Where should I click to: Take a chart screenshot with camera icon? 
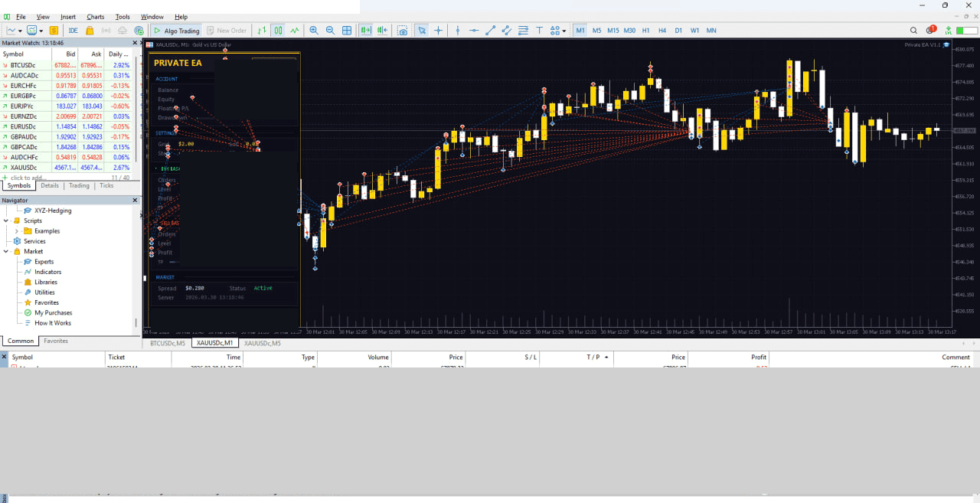[x=403, y=31]
